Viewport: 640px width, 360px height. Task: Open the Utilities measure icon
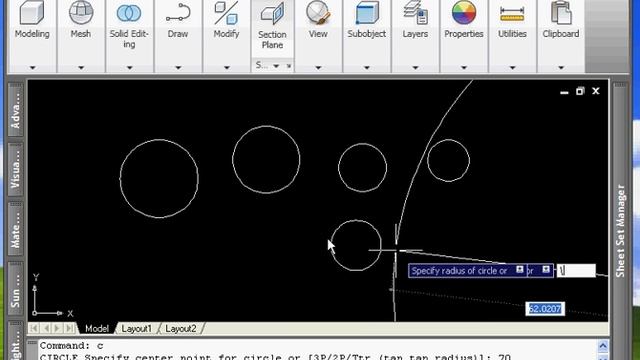(x=512, y=14)
